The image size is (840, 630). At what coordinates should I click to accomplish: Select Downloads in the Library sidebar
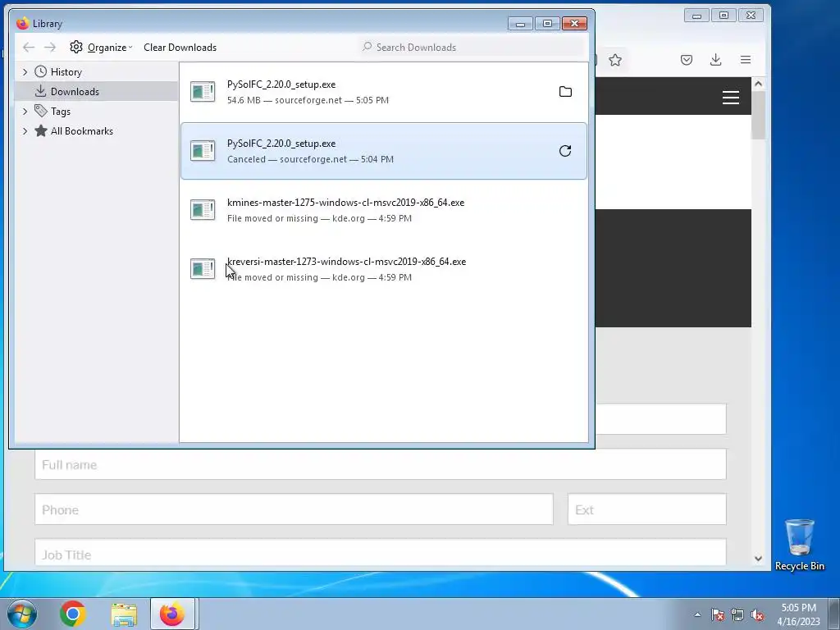click(x=97, y=92)
